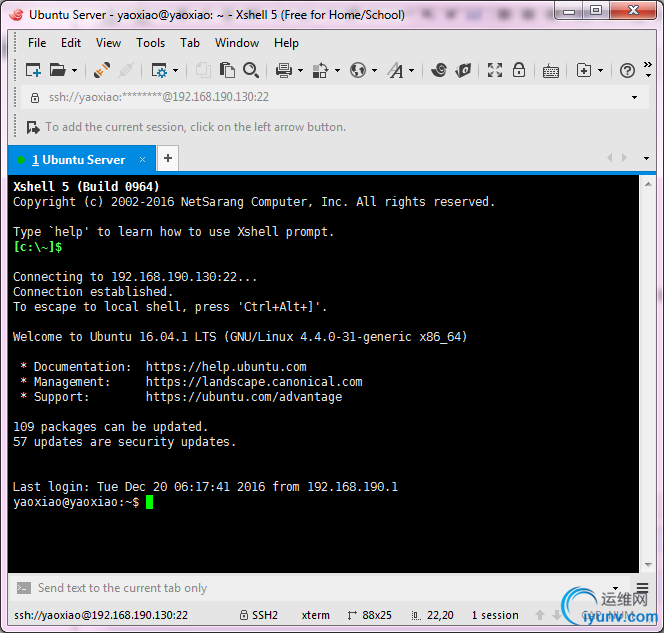Expand the address bar history dropdown
This screenshot has width=664, height=633.
[x=634, y=97]
